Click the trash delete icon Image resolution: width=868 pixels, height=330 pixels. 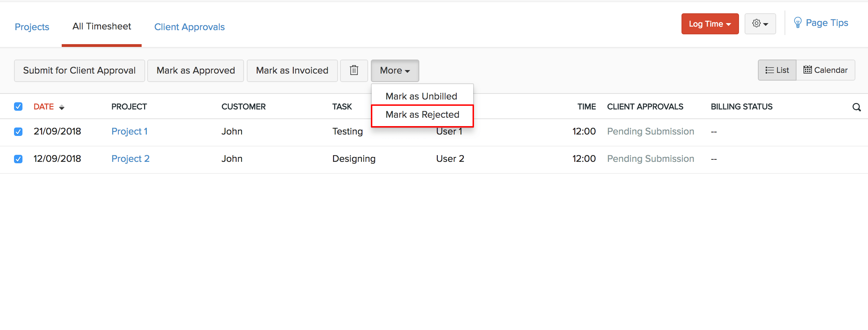click(354, 70)
